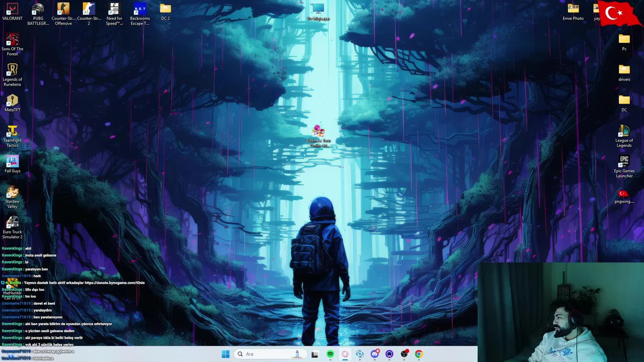Open Discord from the taskbar
The image size is (644, 362).
tap(375, 354)
